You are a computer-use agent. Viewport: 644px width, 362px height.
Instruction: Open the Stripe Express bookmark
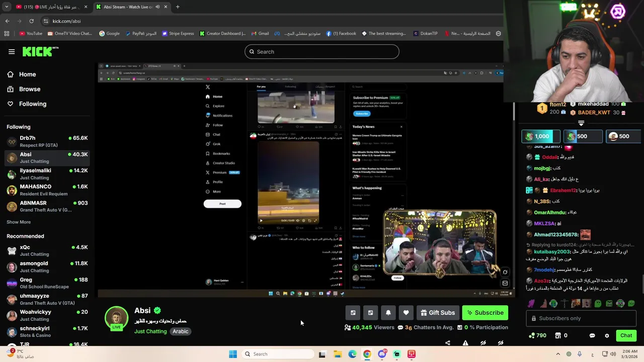click(x=178, y=34)
